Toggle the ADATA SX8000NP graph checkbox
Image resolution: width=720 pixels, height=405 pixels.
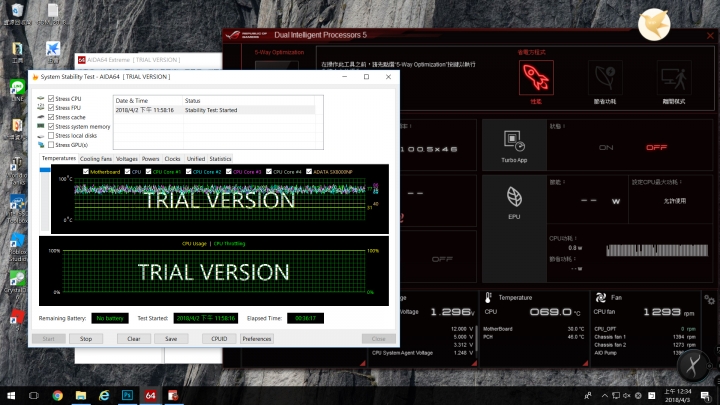tap(309, 172)
